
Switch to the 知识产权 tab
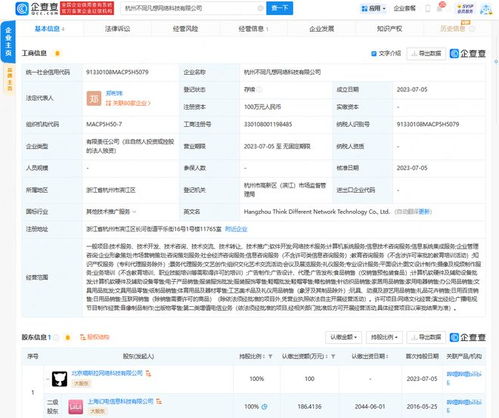(x=389, y=29)
